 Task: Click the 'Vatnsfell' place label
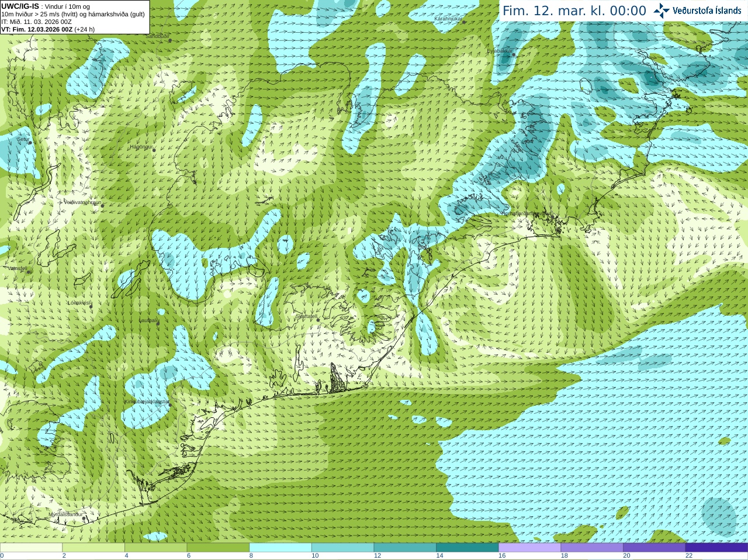point(18,268)
